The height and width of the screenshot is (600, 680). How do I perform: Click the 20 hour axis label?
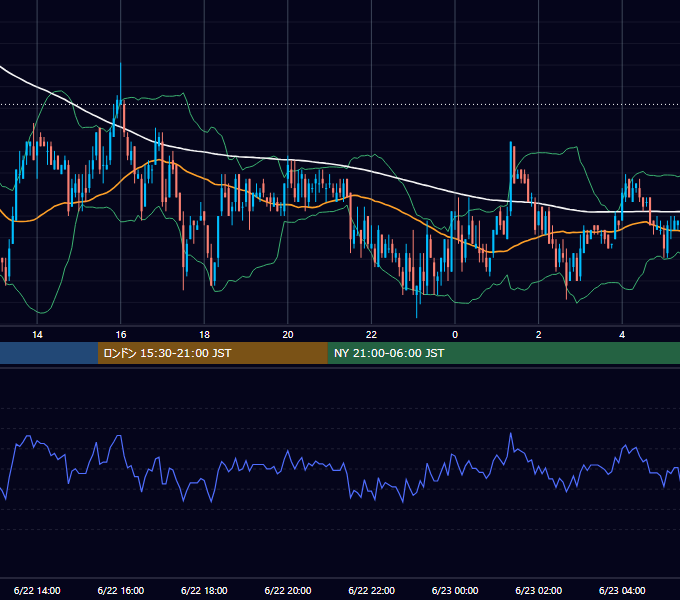click(288, 335)
